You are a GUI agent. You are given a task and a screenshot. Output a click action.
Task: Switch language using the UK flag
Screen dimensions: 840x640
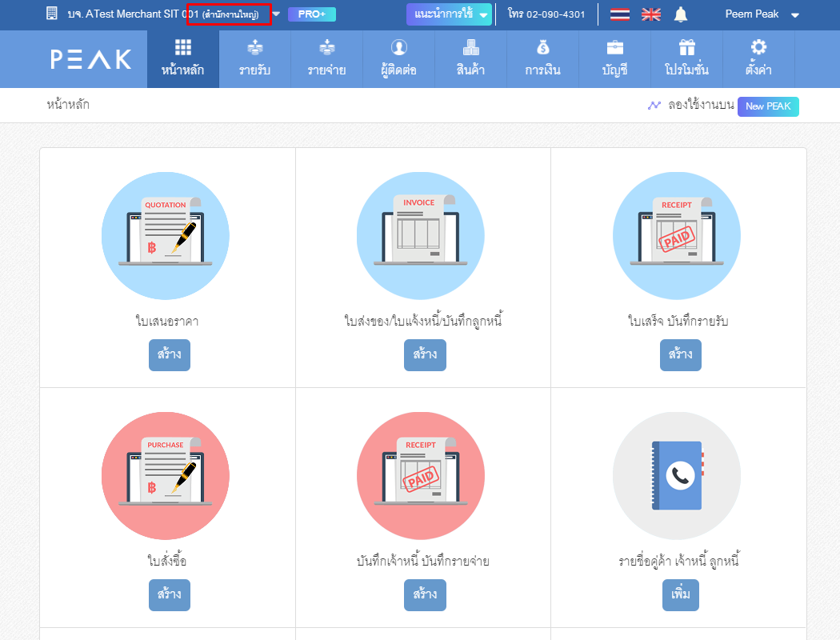point(650,14)
